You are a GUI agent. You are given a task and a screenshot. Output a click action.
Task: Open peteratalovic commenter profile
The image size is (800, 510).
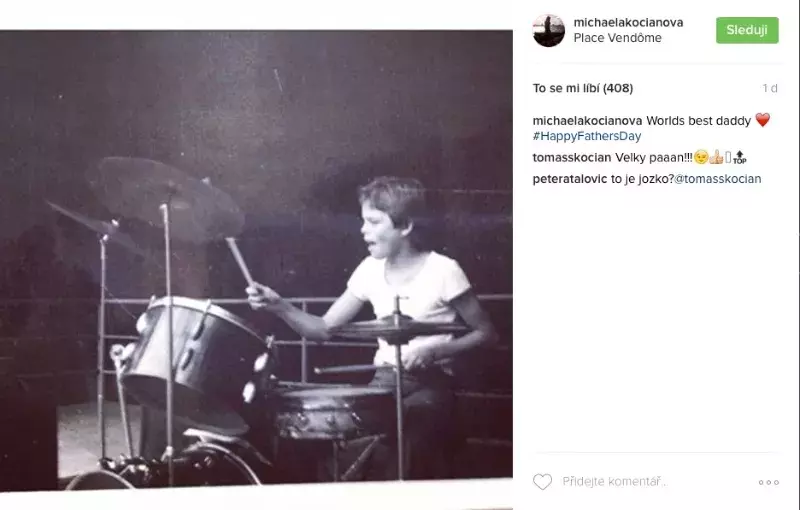[x=570, y=179]
